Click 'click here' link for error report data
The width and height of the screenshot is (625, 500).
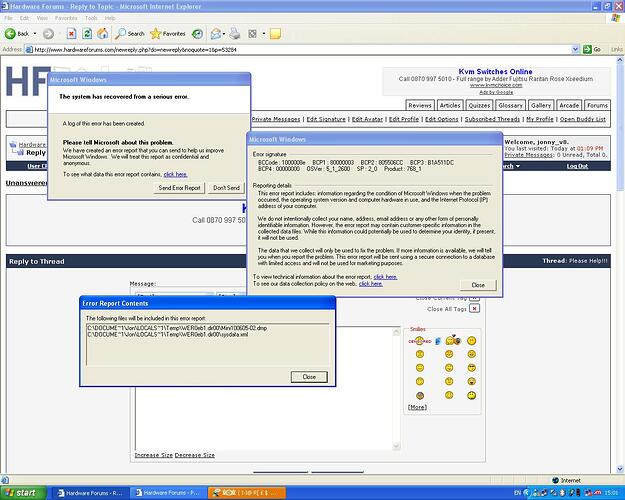(175, 174)
